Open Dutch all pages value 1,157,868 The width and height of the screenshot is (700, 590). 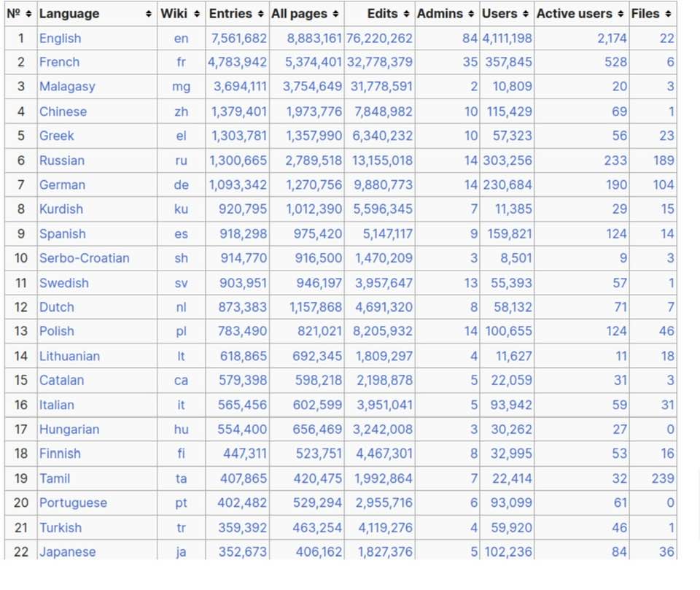point(316,307)
